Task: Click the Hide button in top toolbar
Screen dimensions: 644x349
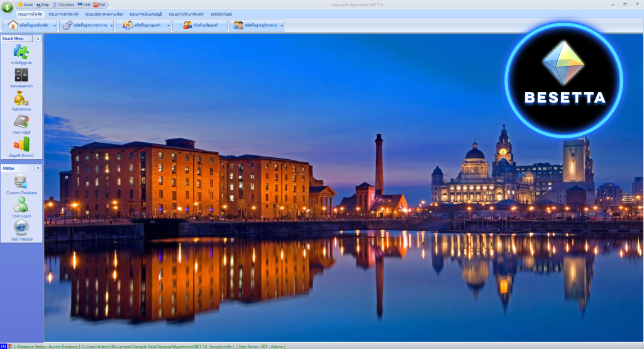Action: (x=84, y=4)
